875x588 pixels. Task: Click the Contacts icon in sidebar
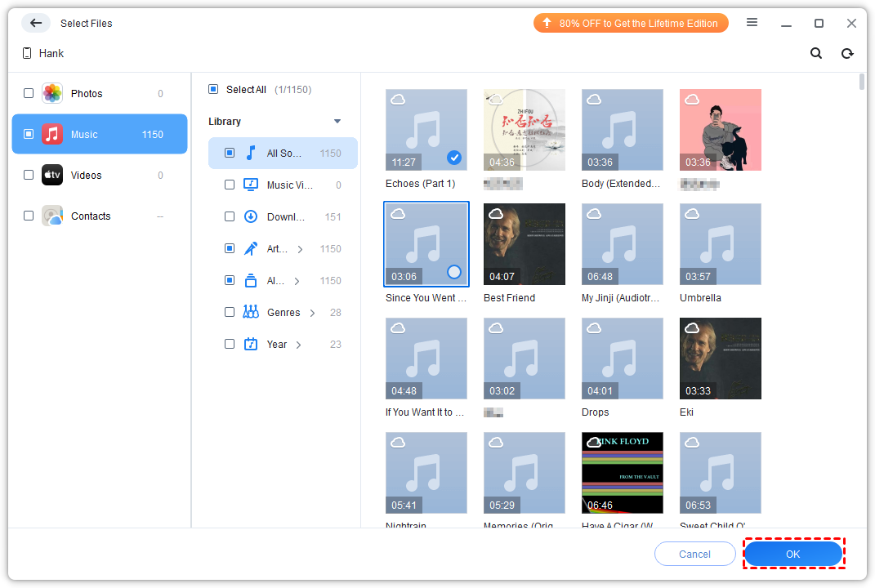52,216
